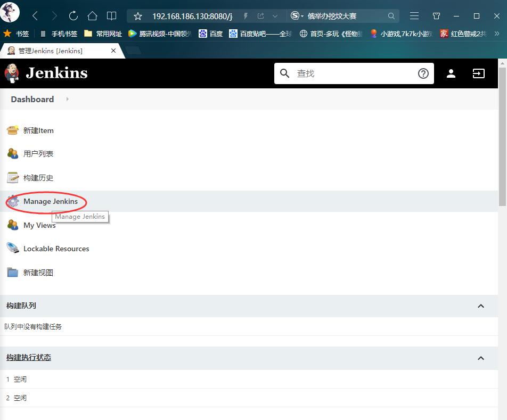The width and height of the screenshot is (507, 420).
Task: Click the 用户列表 people icon
Action: point(13,153)
